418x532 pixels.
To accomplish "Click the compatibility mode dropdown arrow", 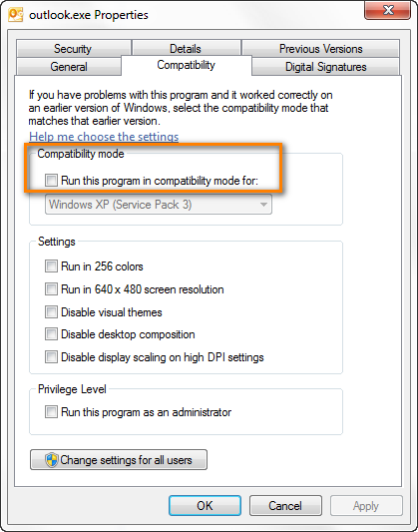I will click(x=263, y=205).
